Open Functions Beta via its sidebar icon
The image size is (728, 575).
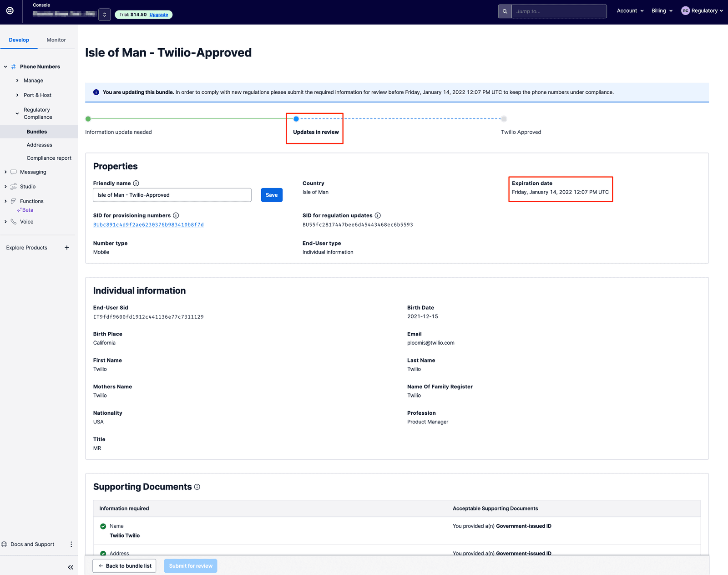pyautogui.click(x=13, y=201)
